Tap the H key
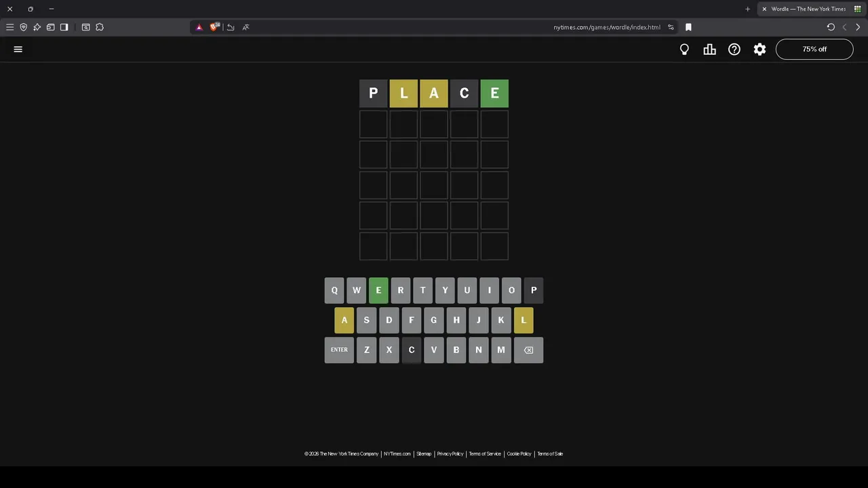This screenshot has height=488, width=868. pos(456,320)
